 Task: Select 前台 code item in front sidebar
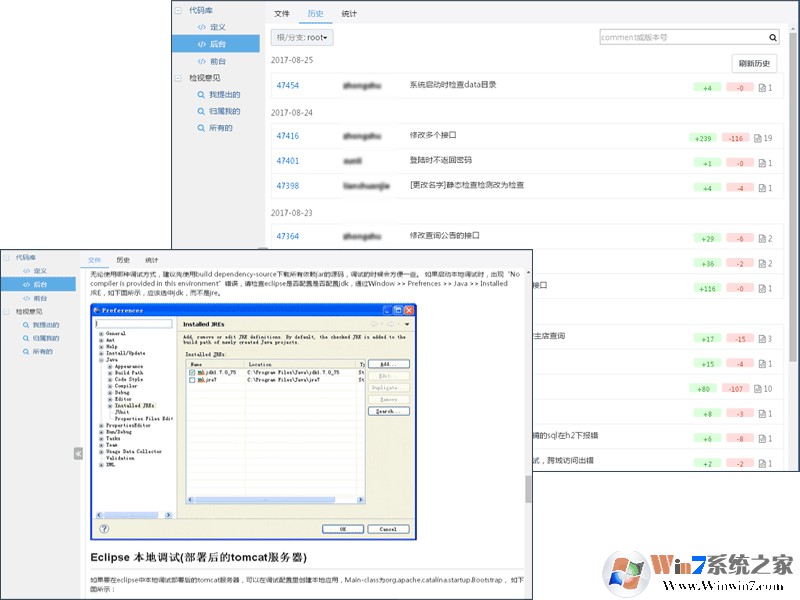tap(40, 298)
